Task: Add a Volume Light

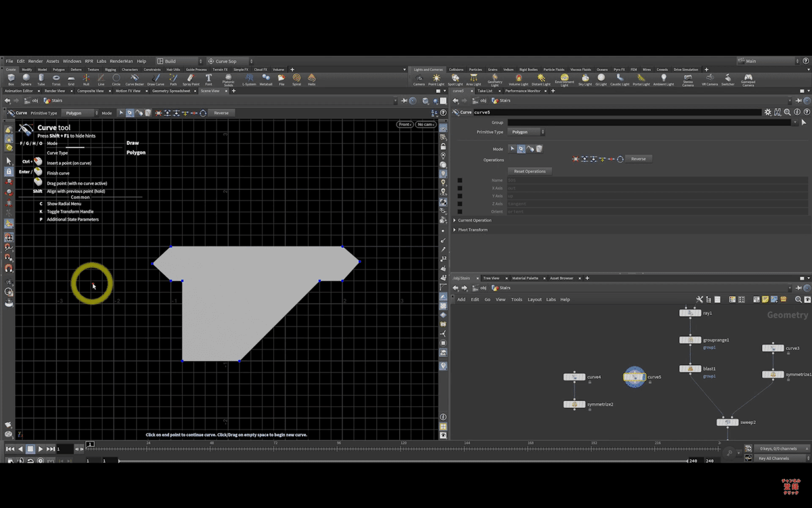Action: pos(518,80)
